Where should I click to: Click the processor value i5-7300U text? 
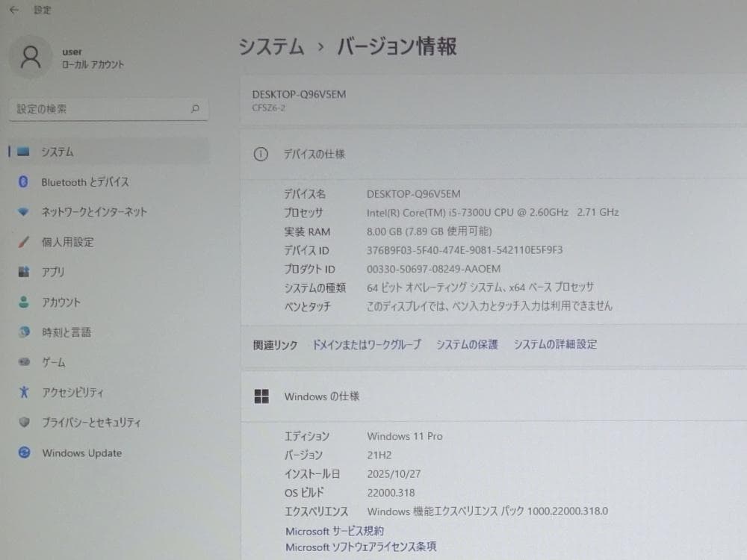pos(492,212)
